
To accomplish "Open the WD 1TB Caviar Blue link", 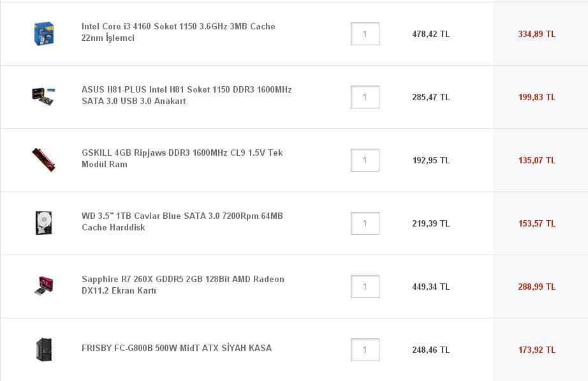I will [x=182, y=221].
